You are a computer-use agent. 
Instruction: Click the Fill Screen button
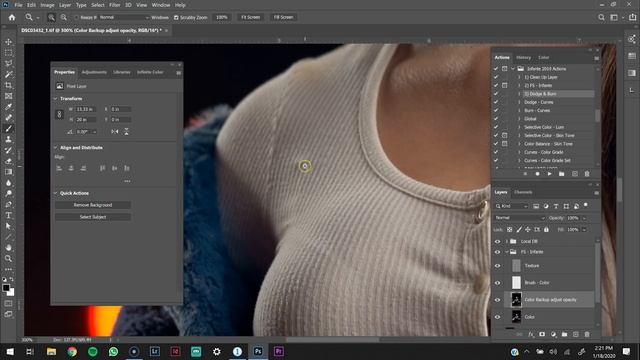click(x=283, y=17)
